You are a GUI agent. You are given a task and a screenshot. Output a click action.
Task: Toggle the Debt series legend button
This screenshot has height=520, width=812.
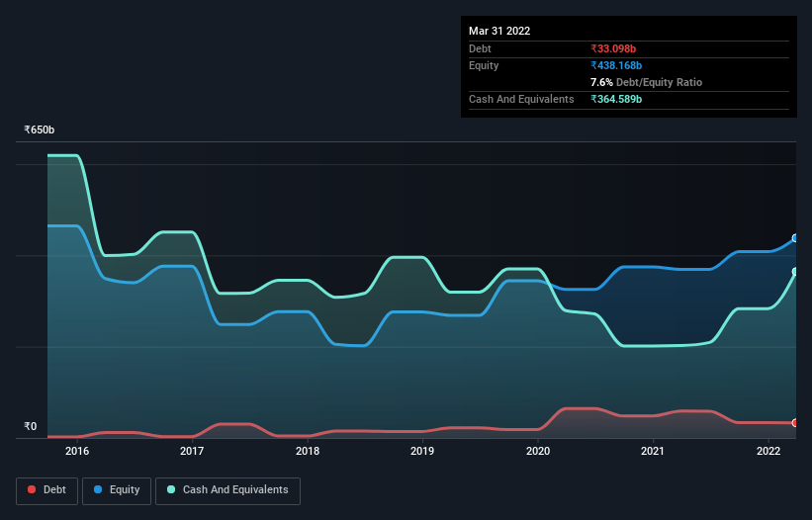coord(46,490)
